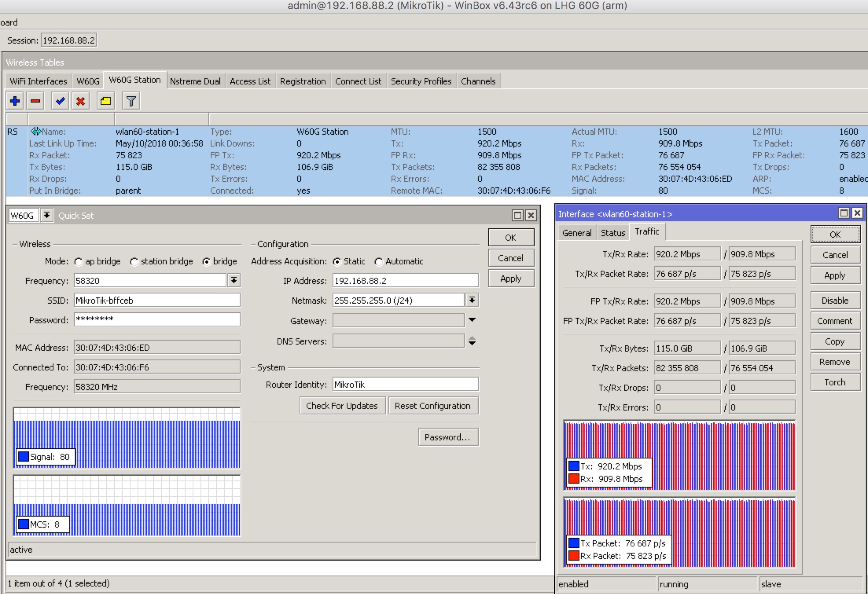This screenshot has height=594, width=868.
Task: Click blue Signal legend color swatch
Action: [24, 456]
